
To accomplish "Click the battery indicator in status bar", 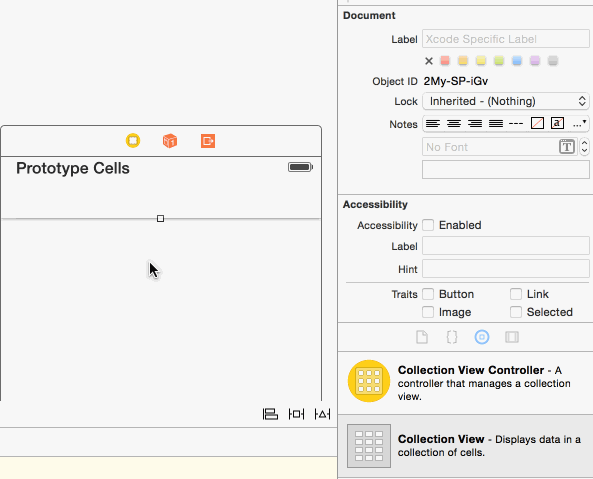I will point(301,167).
